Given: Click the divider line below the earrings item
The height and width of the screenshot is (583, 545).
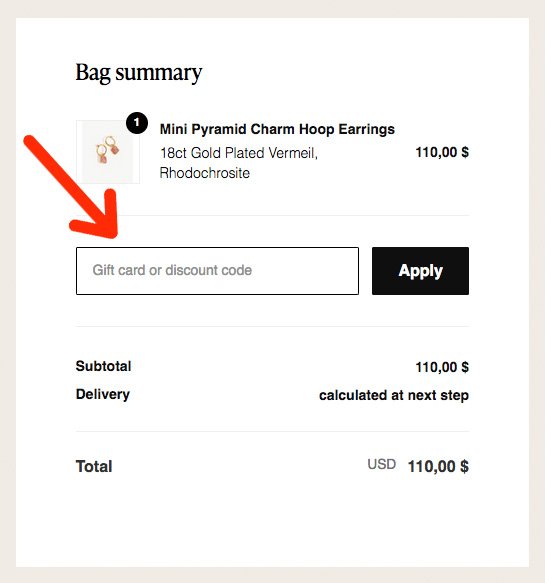Looking at the screenshot, I should coord(272,215).
